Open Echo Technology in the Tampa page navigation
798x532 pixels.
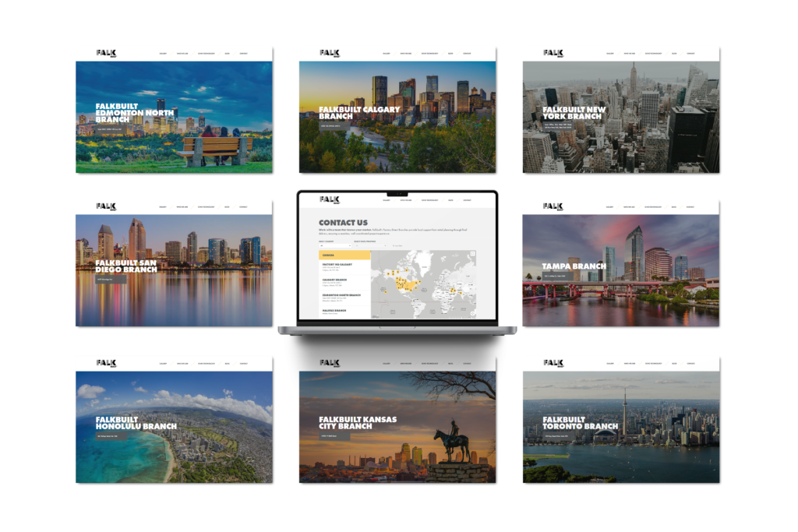[654, 207]
